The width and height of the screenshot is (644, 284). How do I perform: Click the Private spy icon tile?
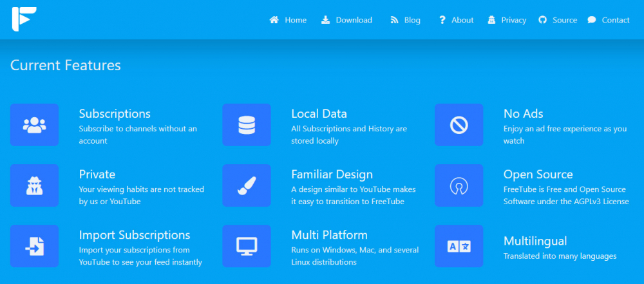(x=35, y=185)
